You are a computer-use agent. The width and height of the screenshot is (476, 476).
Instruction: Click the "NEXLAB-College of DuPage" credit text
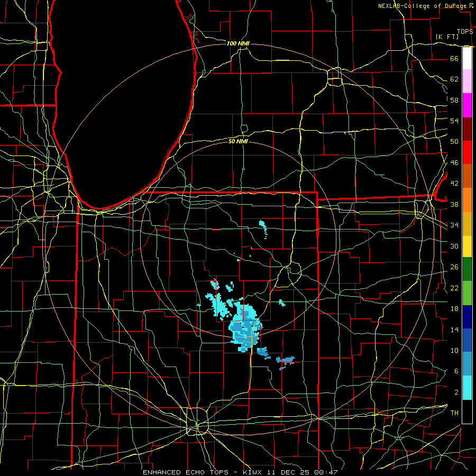click(423, 6)
